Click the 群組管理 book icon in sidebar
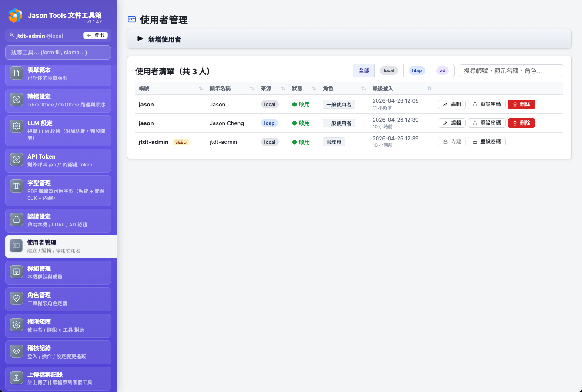Viewport: 582px width, 392px height. 16,271
